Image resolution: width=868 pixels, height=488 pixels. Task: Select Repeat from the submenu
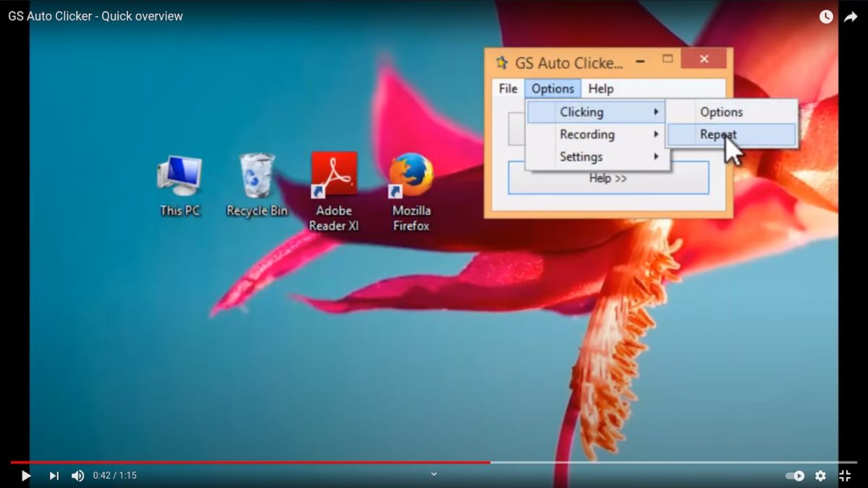pos(718,134)
